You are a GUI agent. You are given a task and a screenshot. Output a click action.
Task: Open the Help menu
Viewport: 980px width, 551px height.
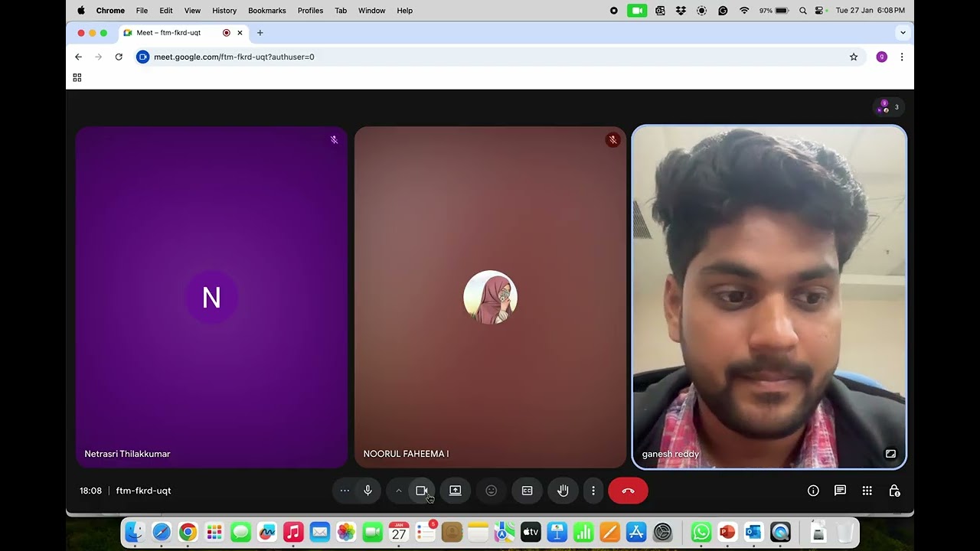pos(405,11)
